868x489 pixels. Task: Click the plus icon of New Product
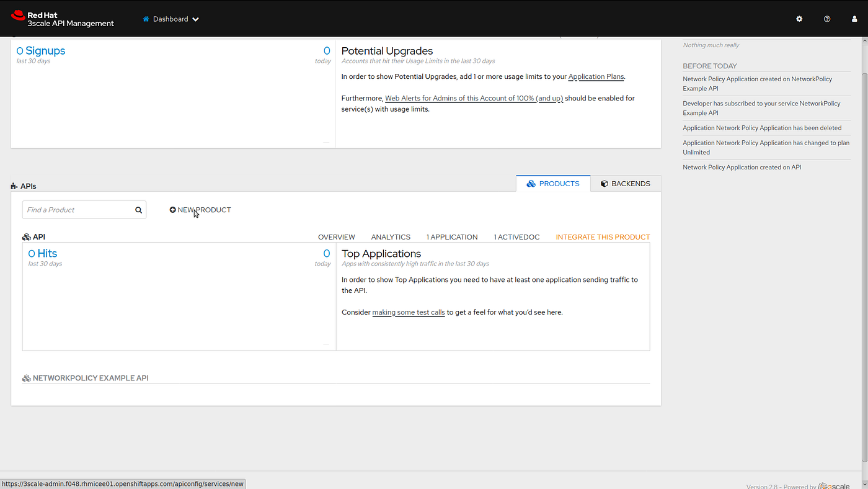click(x=172, y=210)
